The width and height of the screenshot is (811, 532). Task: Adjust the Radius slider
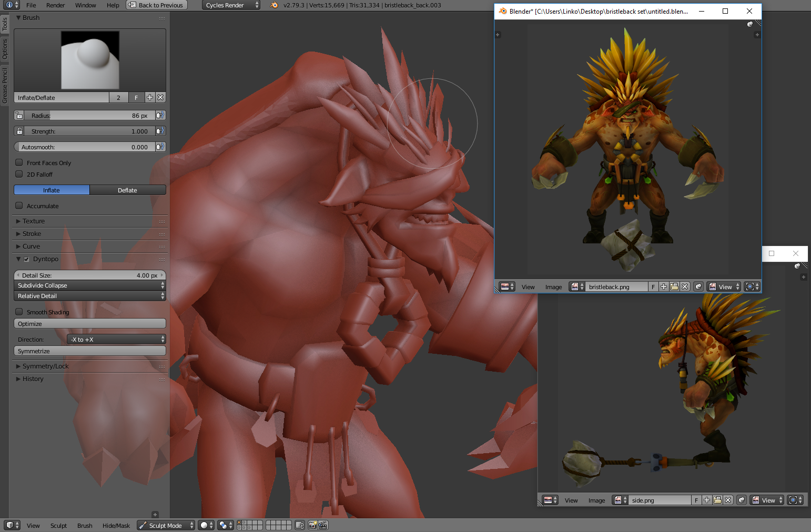click(90, 115)
